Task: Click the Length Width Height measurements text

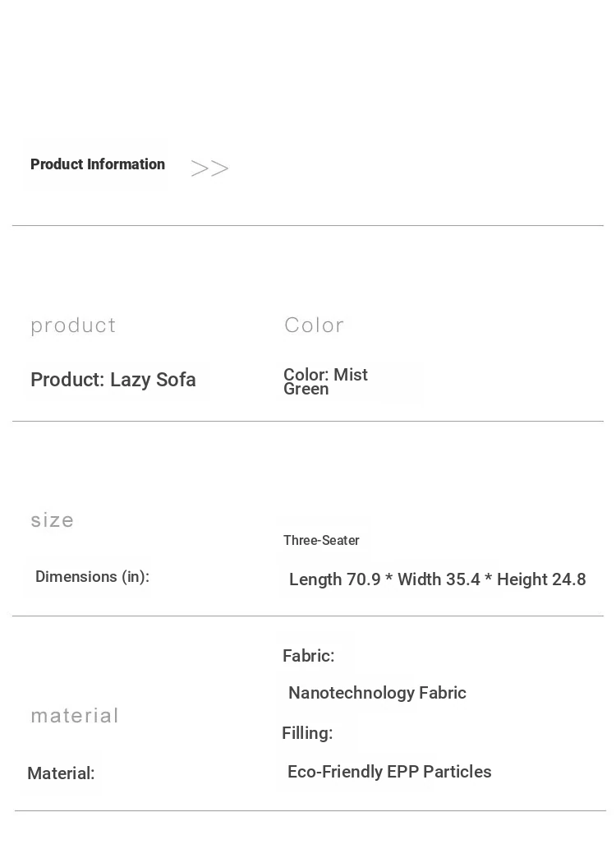Action: point(437,579)
